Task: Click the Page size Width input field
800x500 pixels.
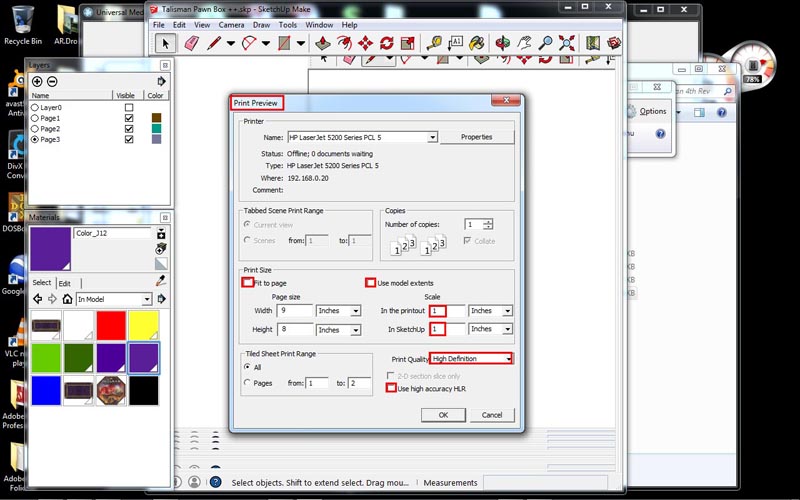Action: point(295,311)
